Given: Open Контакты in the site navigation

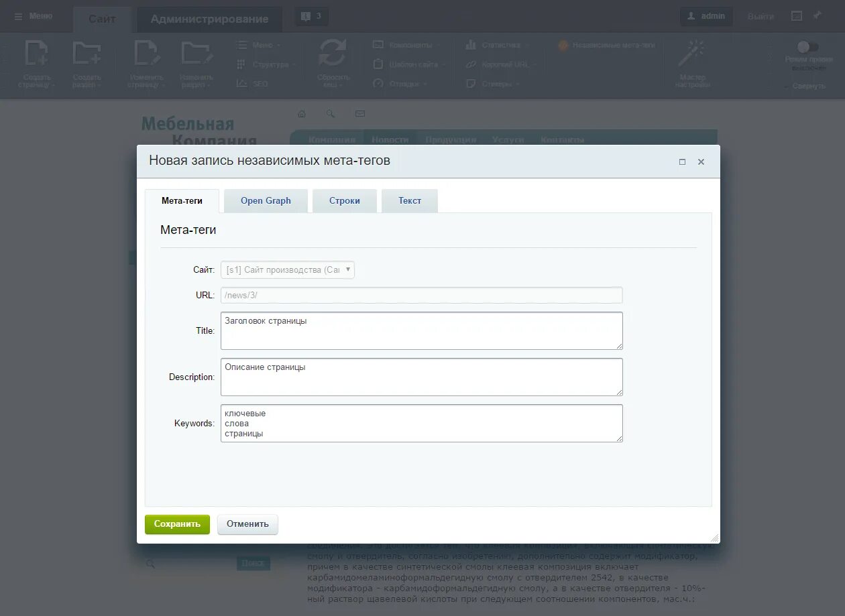Looking at the screenshot, I should tap(562, 139).
